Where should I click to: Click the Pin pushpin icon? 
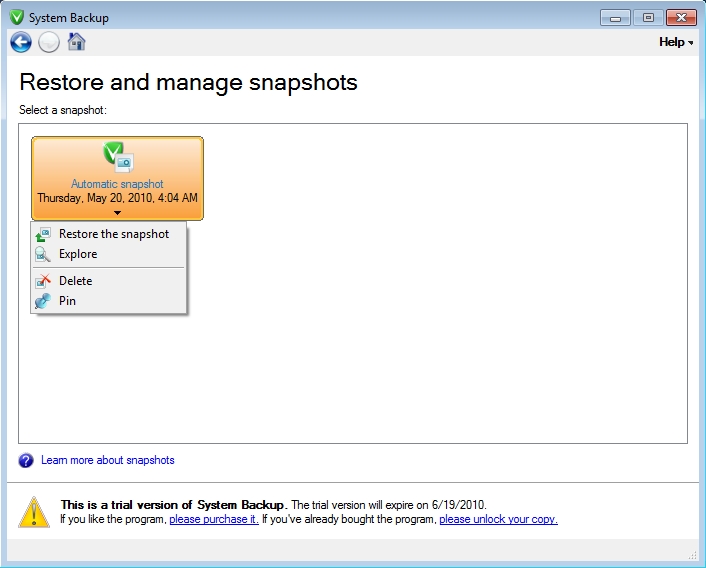pyautogui.click(x=43, y=301)
